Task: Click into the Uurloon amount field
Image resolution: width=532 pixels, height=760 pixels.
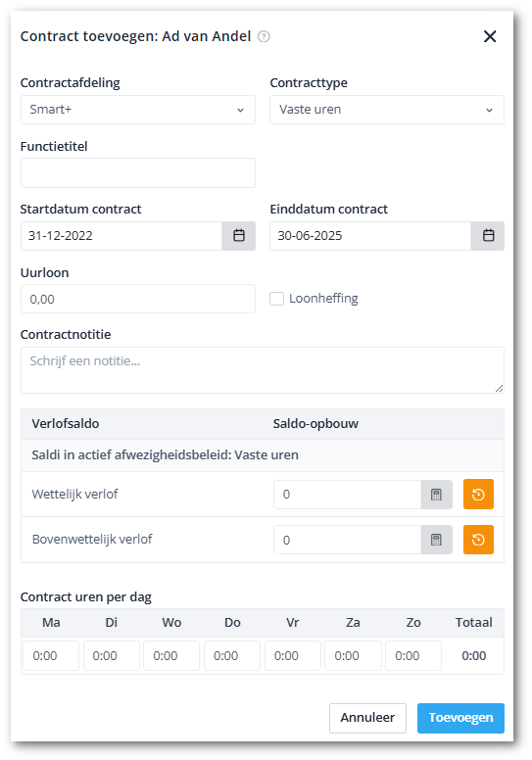Action: pyautogui.click(x=138, y=299)
